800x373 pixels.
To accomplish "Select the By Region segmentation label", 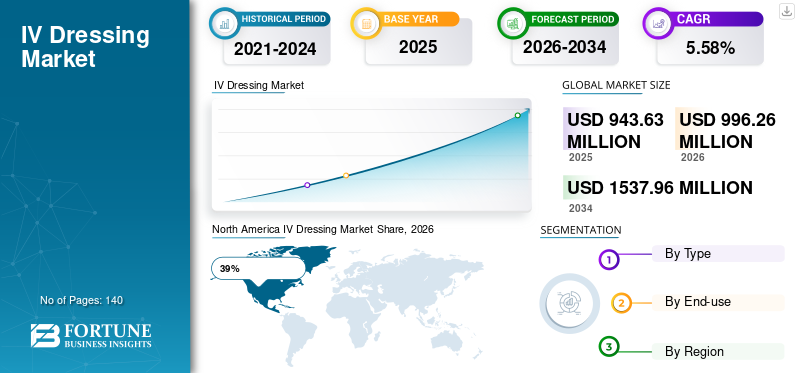I will tap(694, 351).
